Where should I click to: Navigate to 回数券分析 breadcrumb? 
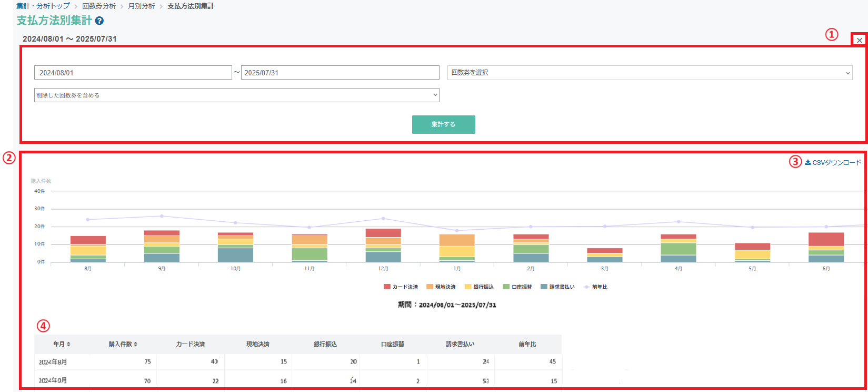point(99,6)
